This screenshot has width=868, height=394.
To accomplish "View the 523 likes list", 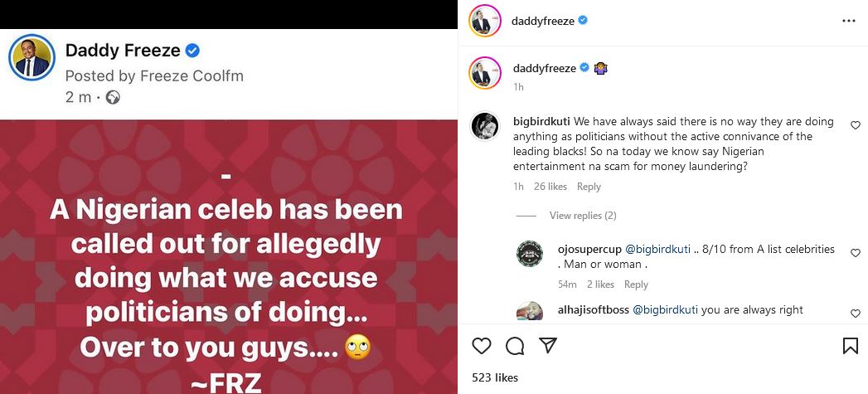I will (495, 377).
